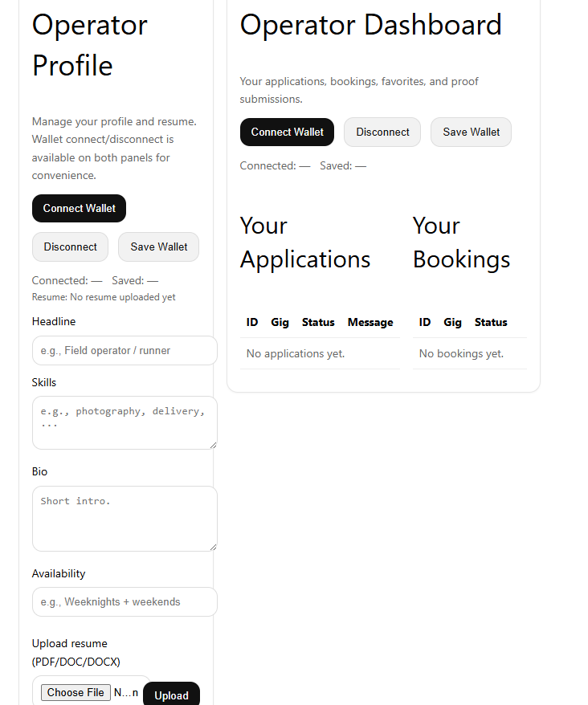Click resize grip of Bio textarea

[213, 546]
